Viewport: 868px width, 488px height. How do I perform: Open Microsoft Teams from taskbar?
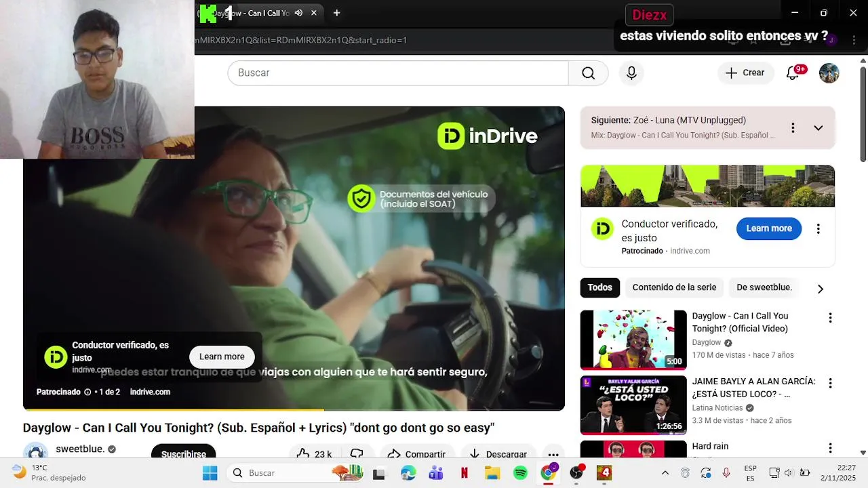pyautogui.click(x=435, y=472)
